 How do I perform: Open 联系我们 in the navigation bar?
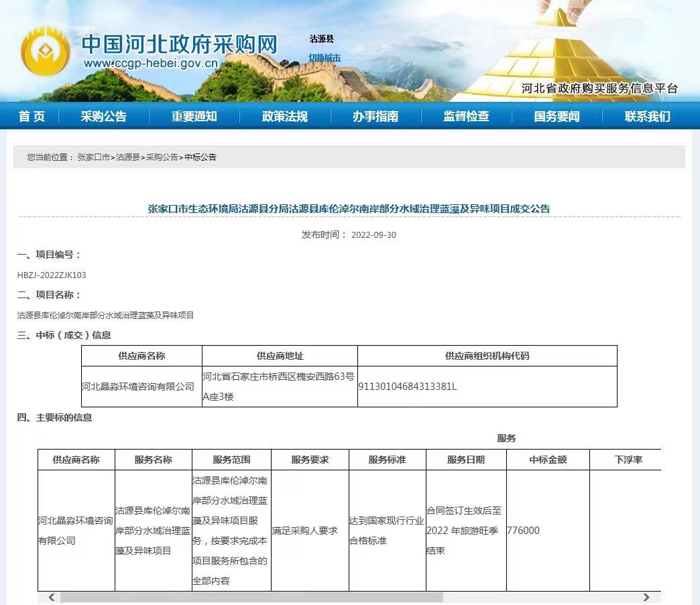pos(647,117)
